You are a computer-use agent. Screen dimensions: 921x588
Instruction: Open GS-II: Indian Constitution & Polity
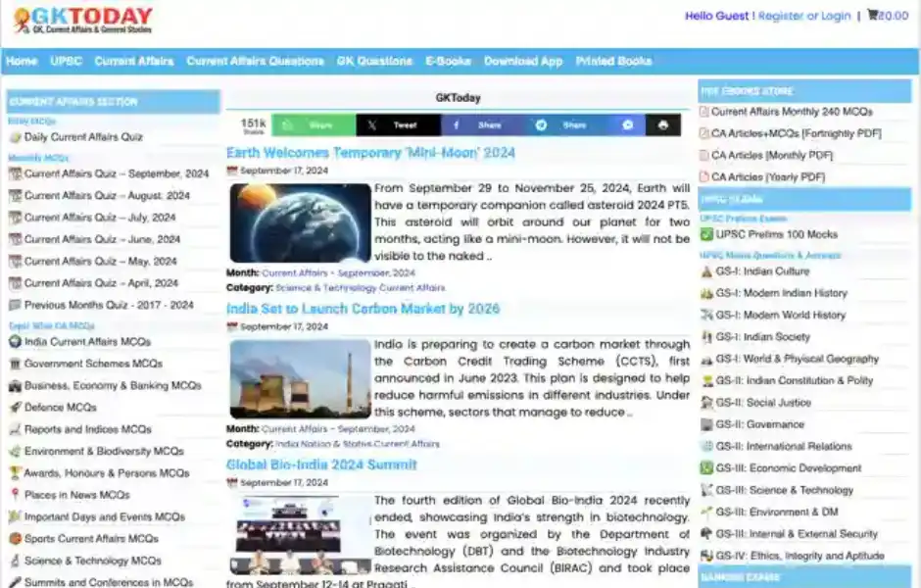(795, 380)
